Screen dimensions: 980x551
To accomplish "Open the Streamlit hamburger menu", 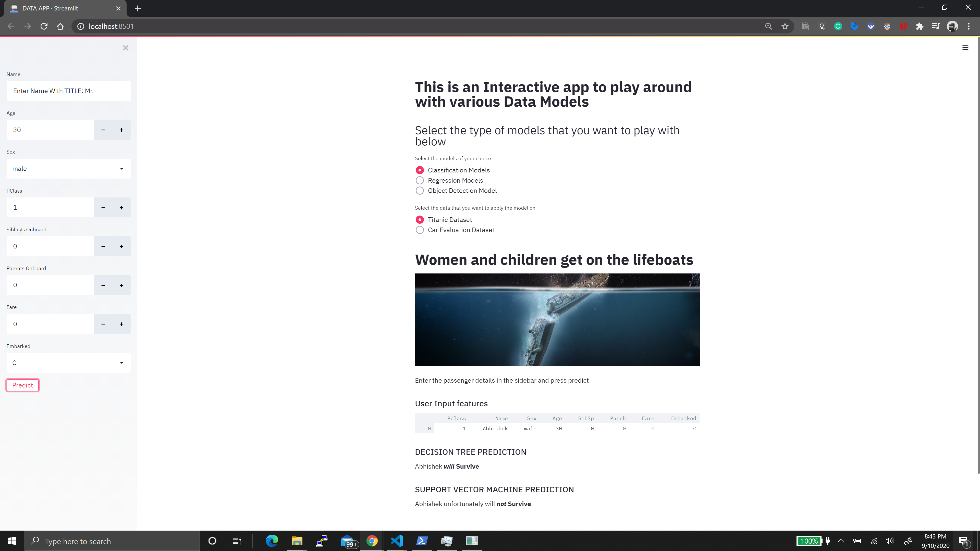I will point(965,47).
